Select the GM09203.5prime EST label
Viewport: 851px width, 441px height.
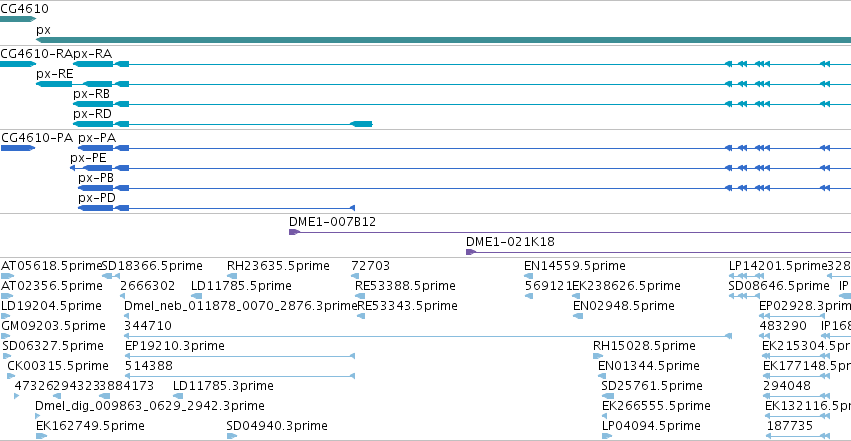(53, 326)
